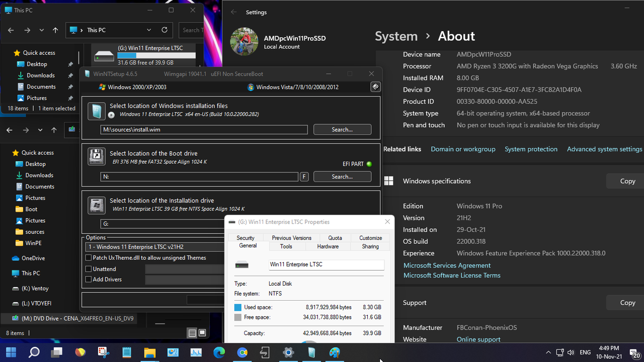Open the Windows 11 Enterprise LTSC edition dropdown
This screenshot has width=644, height=362.
[154, 247]
